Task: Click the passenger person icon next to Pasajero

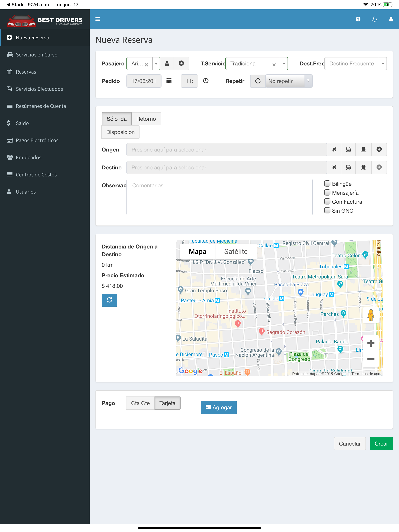Action: coord(167,63)
